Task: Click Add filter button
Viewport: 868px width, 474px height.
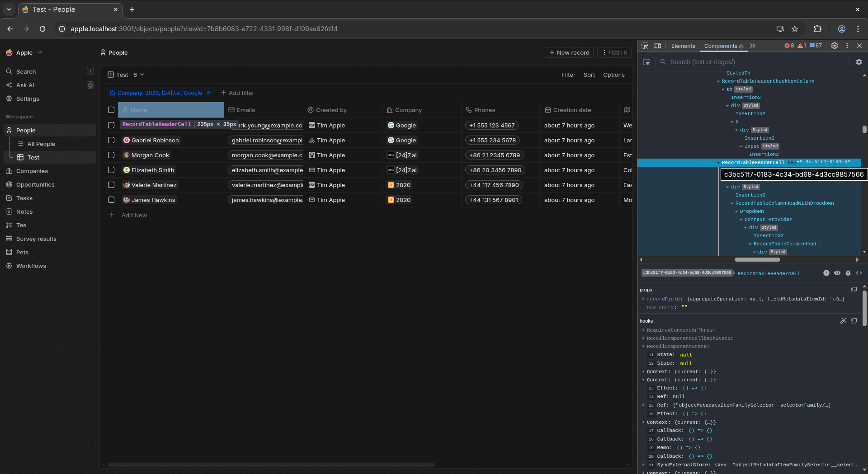Action: pos(237,93)
